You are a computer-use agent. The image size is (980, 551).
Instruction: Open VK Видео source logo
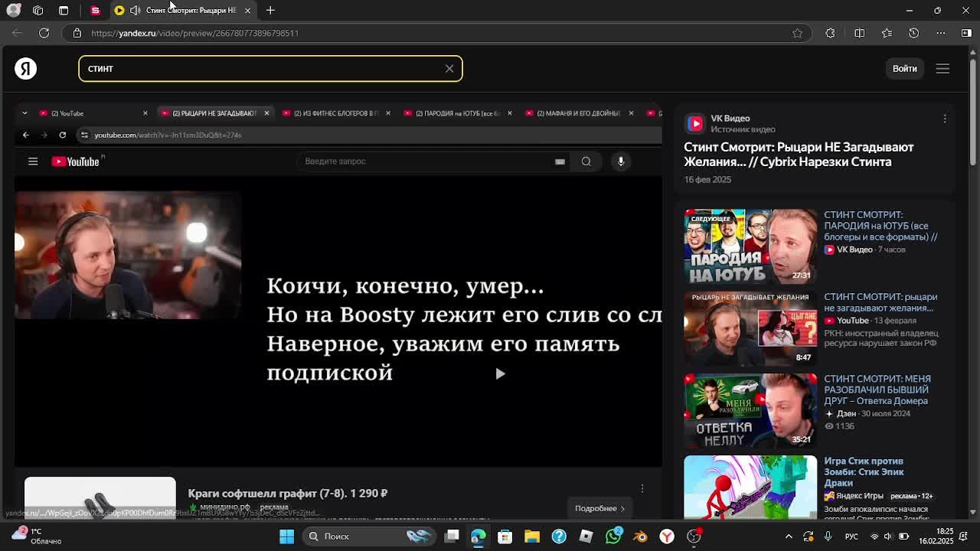click(694, 123)
